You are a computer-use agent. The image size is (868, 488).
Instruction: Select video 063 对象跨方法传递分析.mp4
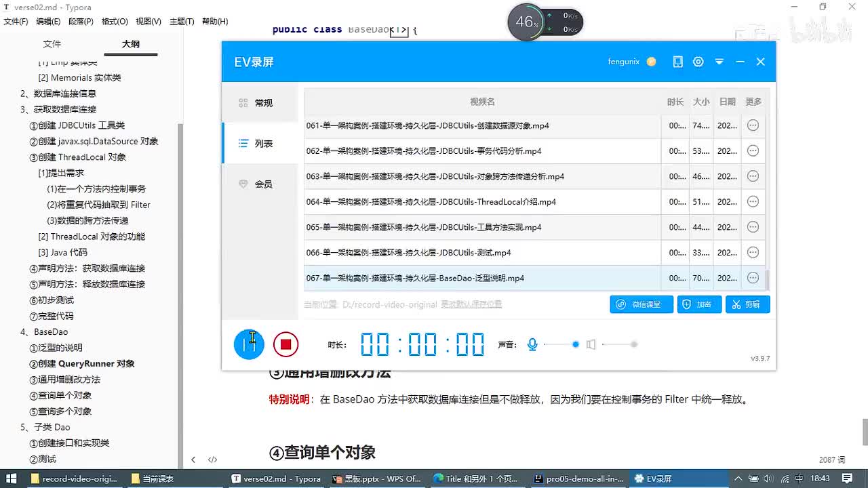click(x=482, y=176)
